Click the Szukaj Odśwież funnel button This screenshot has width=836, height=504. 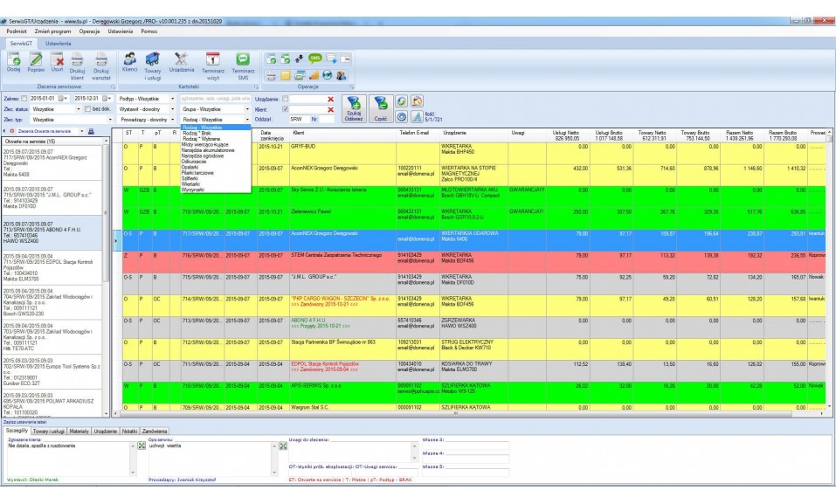[x=354, y=108]
